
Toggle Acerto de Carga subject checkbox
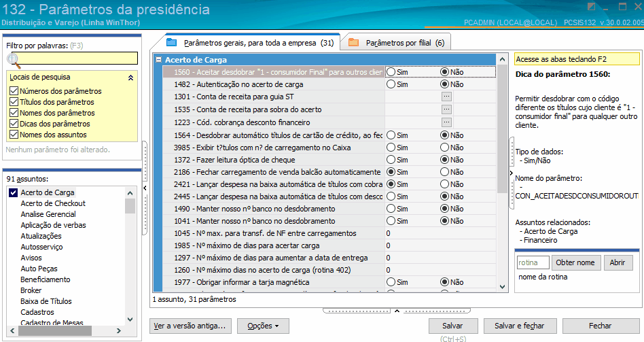coord(13,192)
